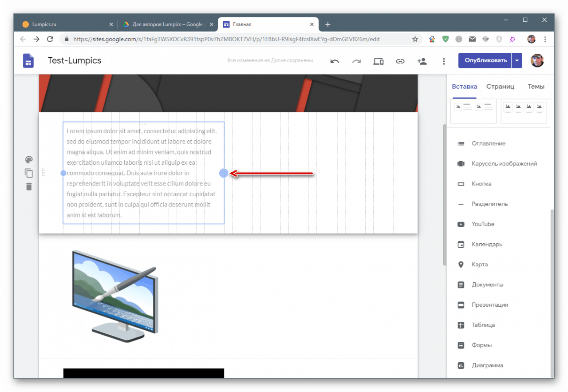Click the page vertical scrollbar
568x392 pixels.
click(x=444, y=194)
